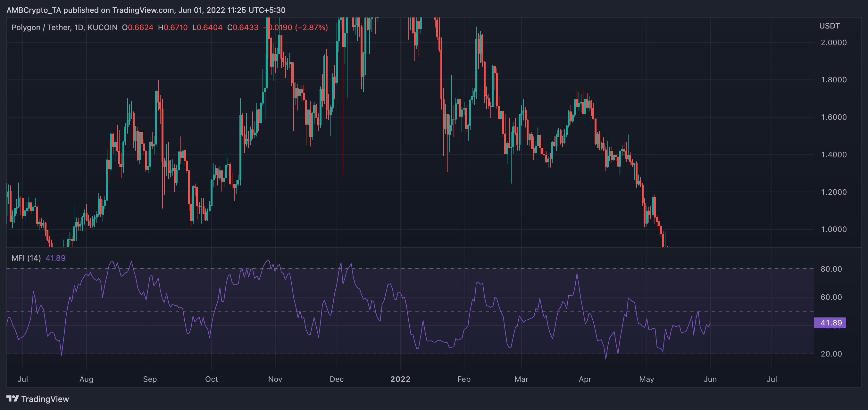Select the Jun label on the time axis
The width and height of the screenshot is (868, 410).
point(710,379)
